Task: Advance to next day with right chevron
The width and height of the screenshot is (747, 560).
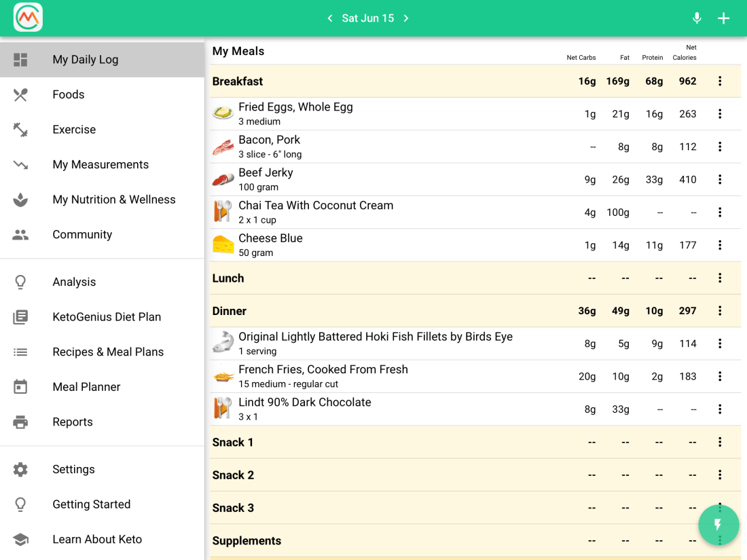Action: (406, 18)
